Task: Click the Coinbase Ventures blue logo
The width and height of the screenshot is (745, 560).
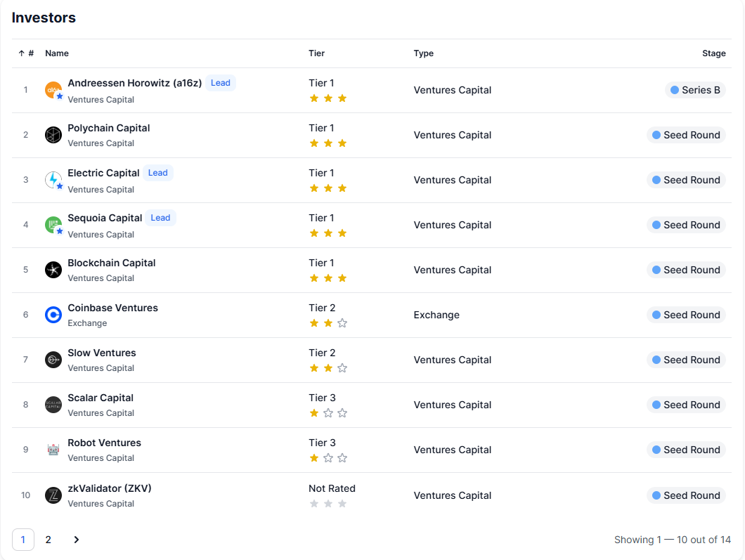Action: coord(53,315)
